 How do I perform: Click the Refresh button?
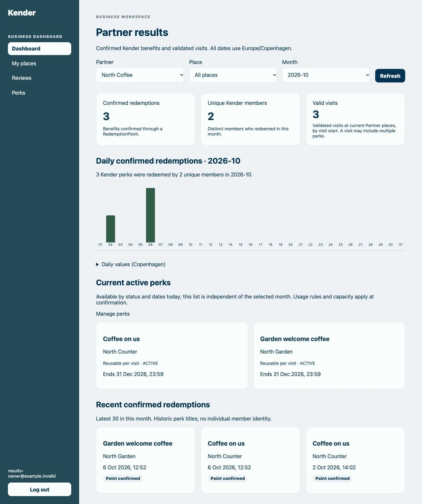390,76
